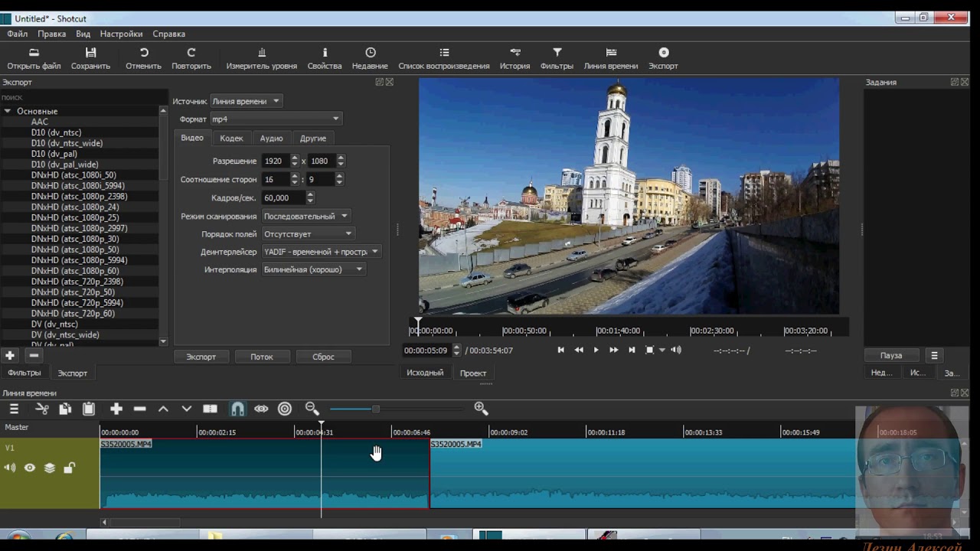The width and height of the screenshot is (980, 551).
Task: Toggle player zoom with the frame icon
Action: (x=649, y=350)
